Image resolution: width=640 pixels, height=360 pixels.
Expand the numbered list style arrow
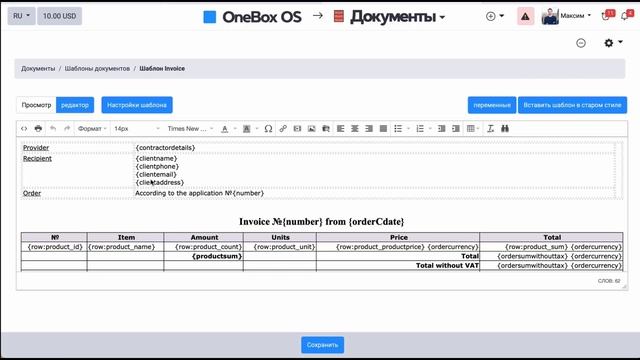tap(430, 129)
